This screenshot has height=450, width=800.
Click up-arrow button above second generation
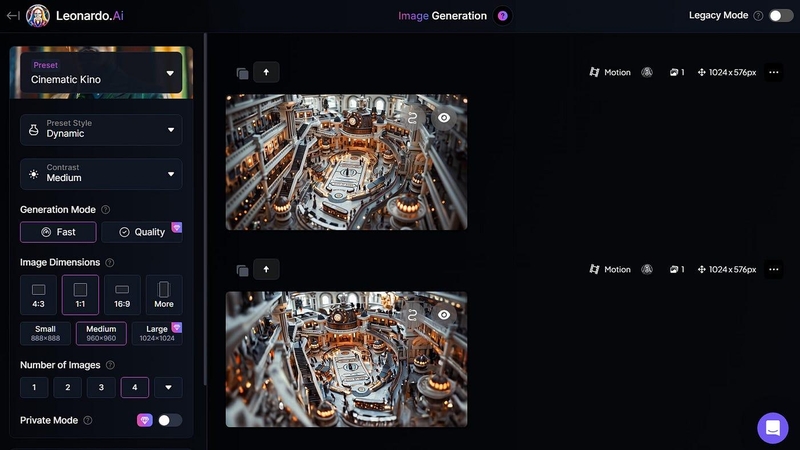(266, 269)
